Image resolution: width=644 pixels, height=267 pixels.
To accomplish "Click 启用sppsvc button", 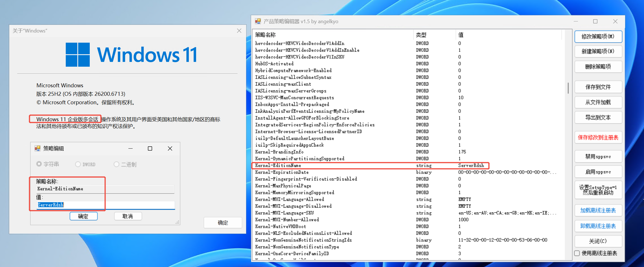I will tap(598, 172).
